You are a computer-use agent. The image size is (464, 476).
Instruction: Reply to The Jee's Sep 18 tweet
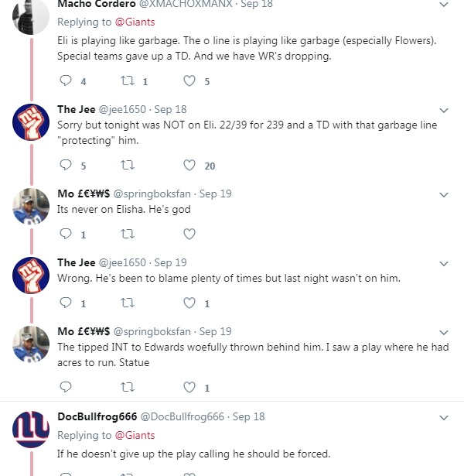(66, 165)
